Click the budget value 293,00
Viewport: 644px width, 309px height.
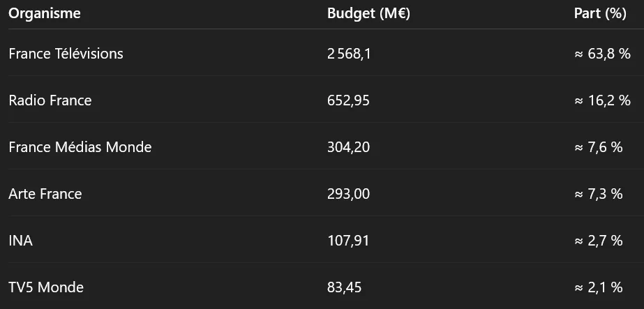348,194
